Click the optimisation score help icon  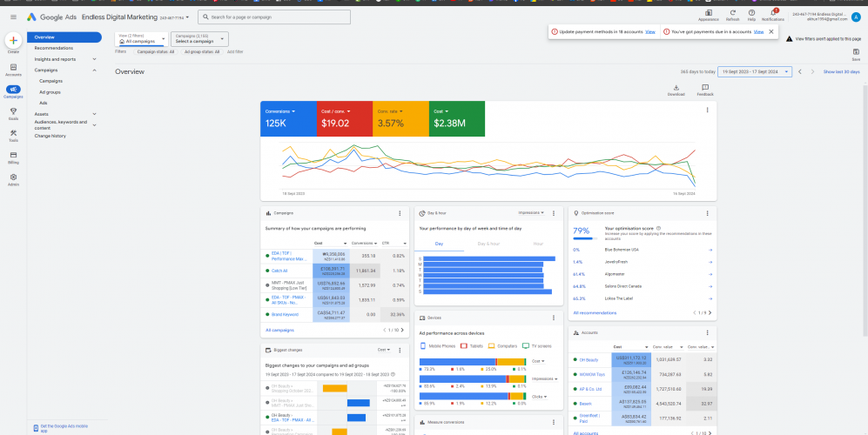point(658,228)
